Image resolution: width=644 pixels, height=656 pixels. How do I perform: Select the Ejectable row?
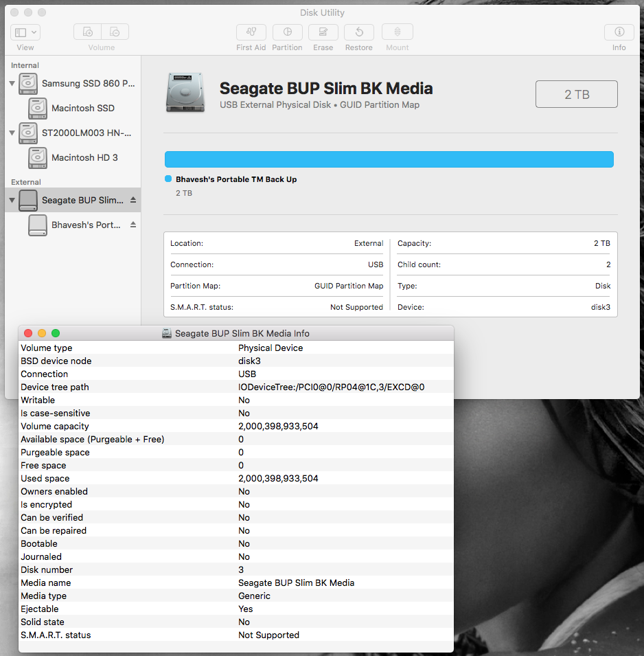coord(236,609)
